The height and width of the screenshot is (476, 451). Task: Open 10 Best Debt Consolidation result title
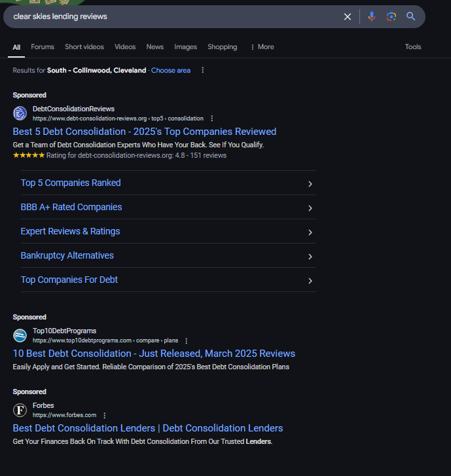(x=154, y=354)
